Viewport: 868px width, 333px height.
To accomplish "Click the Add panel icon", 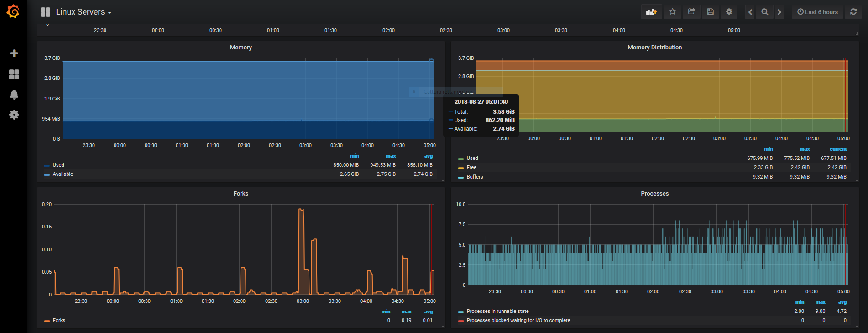I will 651,12.
